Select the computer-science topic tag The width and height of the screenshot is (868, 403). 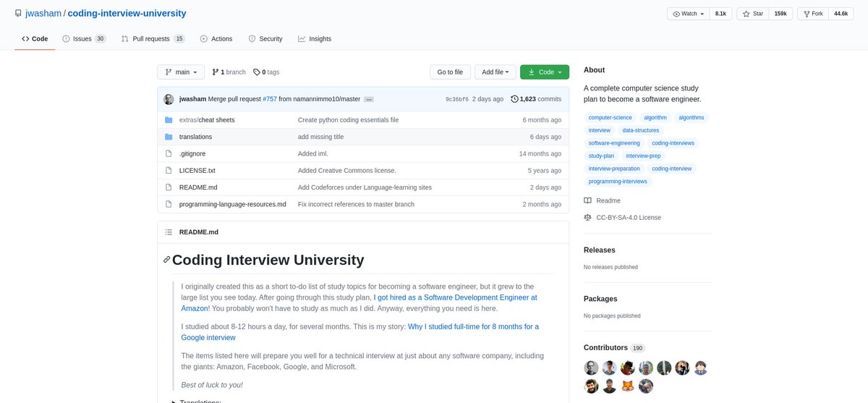coord(610,117)
